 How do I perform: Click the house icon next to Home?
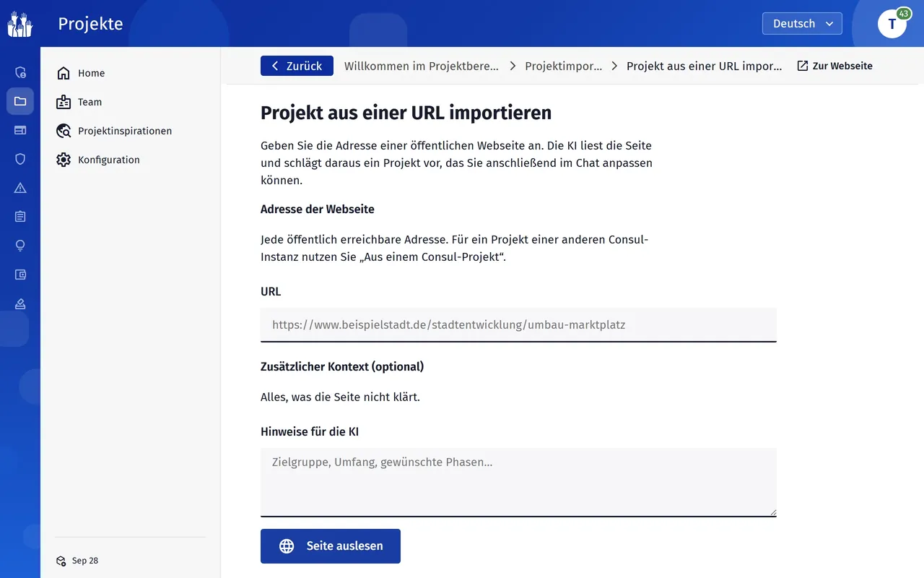point(64,73)
